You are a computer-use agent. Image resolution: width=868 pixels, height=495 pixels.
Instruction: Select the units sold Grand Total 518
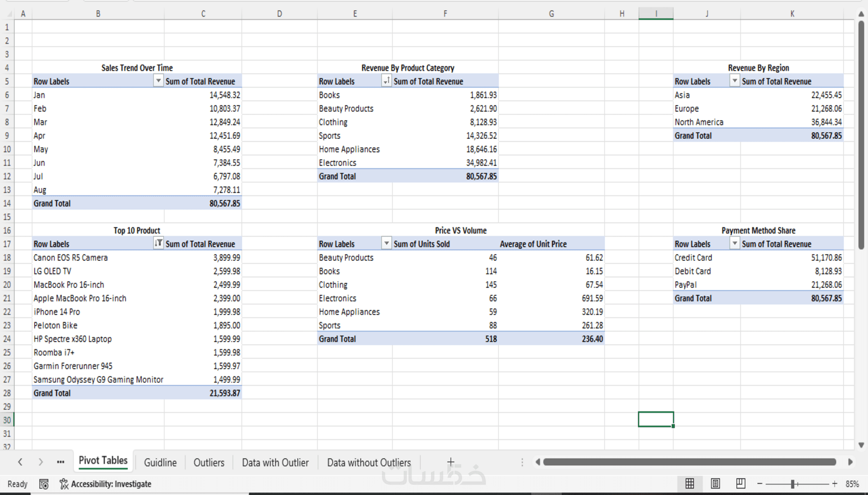click(445, 338)
